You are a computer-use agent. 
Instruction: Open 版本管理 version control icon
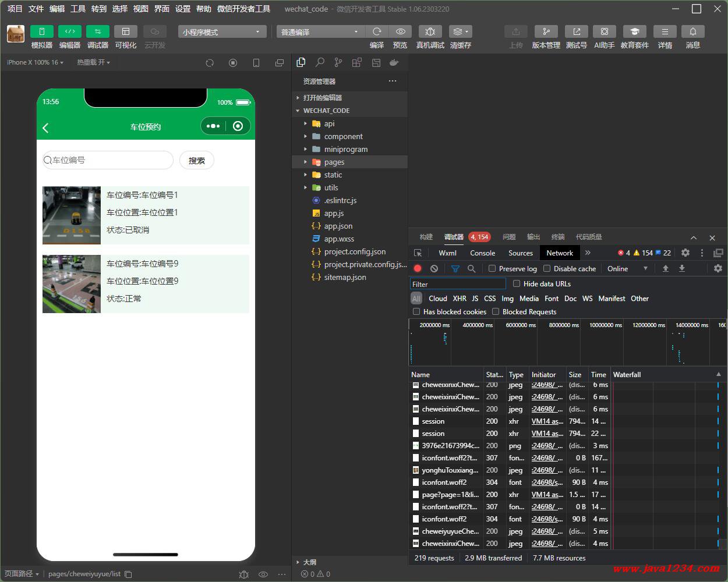(x=546, y=31)
